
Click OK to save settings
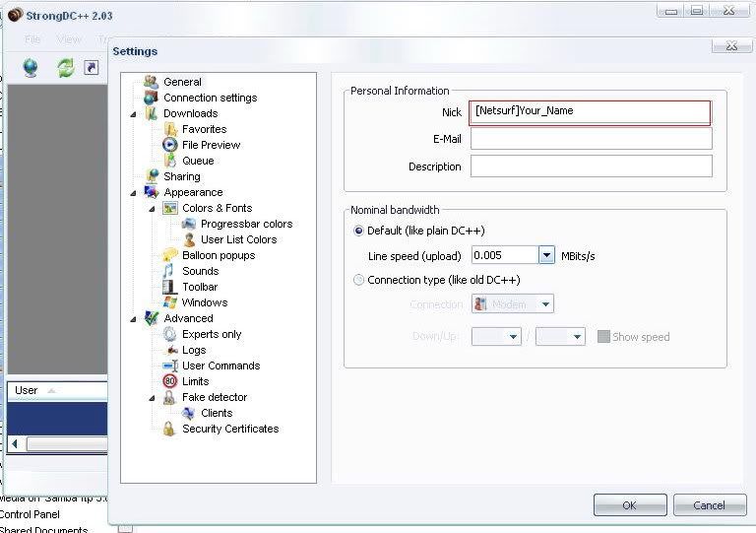[x=630, y=505]
